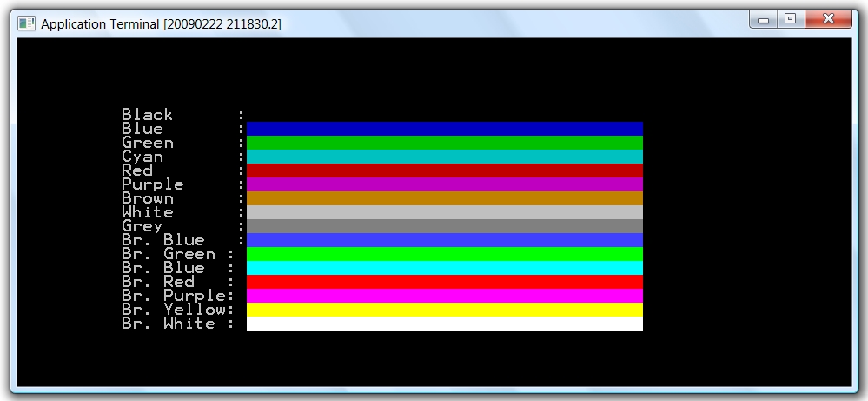
Task: Click the Application Terminal title bar text
Action: pyautogui.click(x=161, y=24)
